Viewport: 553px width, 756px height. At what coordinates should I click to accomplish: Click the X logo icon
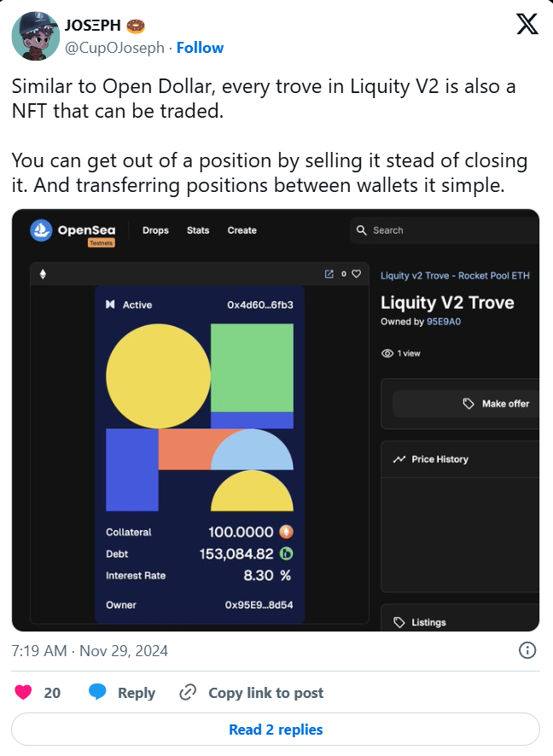coord(527,24)
